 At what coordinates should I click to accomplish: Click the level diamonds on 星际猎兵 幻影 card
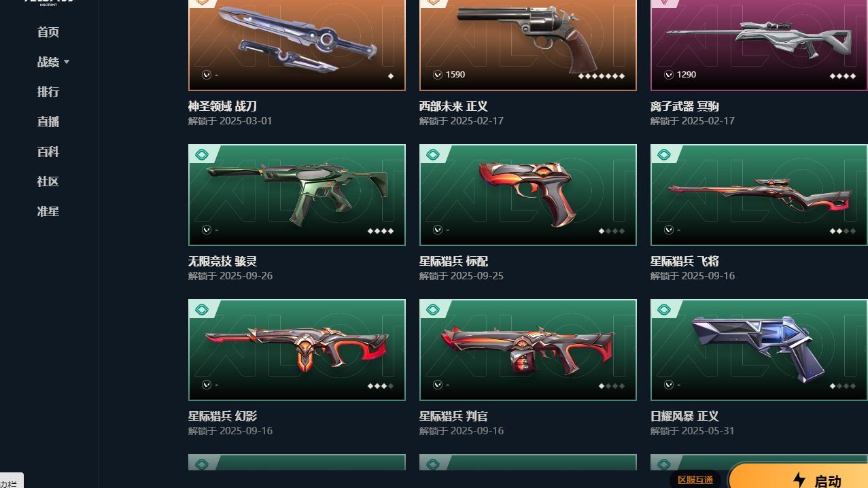(x=381, y=386)
